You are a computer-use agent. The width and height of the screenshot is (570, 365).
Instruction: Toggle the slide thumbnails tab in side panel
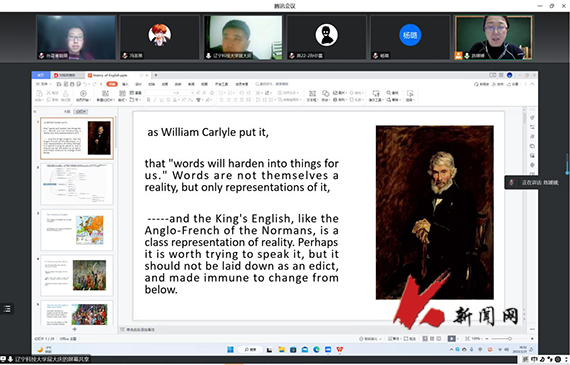80,112
